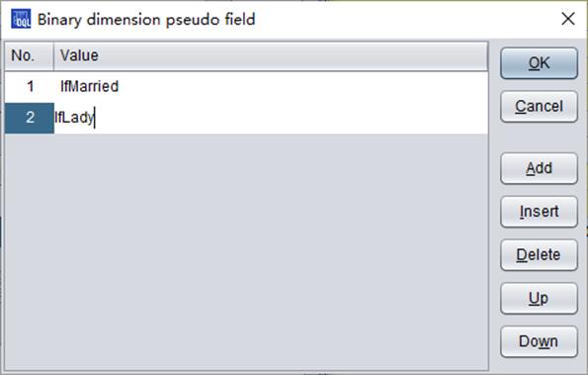Click the divider between No. and Value headers
Viewport: 588px width, 375px height.
pyautogui.click(x=54, y=56)
